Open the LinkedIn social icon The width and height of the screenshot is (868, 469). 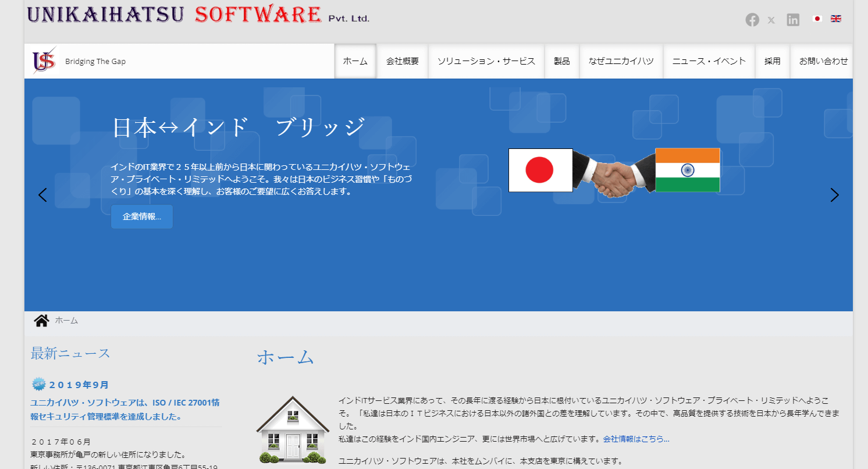click(793, 20)
